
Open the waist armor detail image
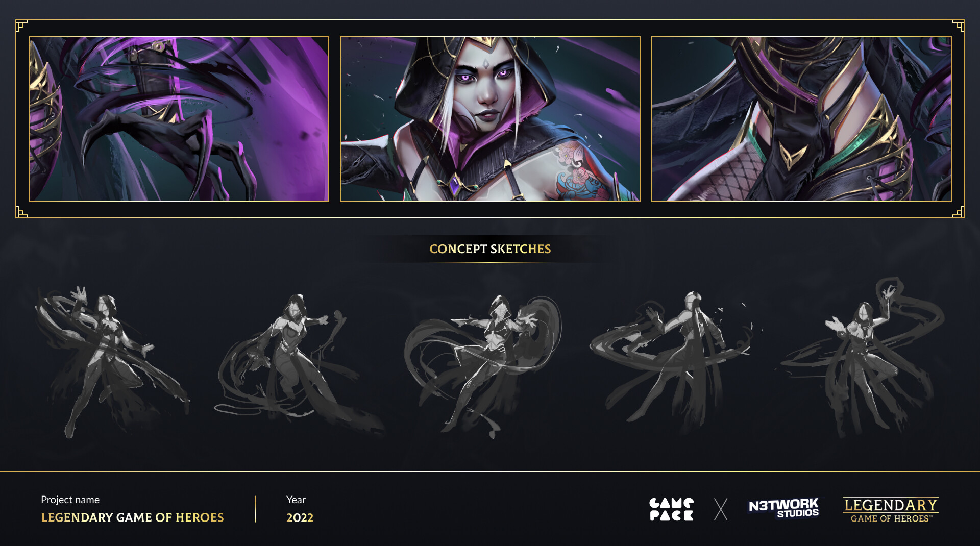(x=801, y=119)
